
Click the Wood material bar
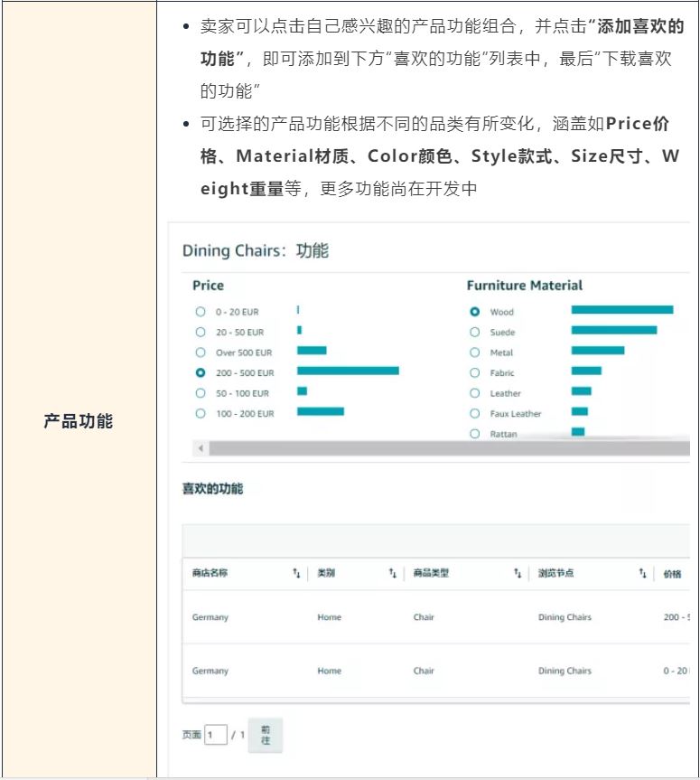(622, 310)
